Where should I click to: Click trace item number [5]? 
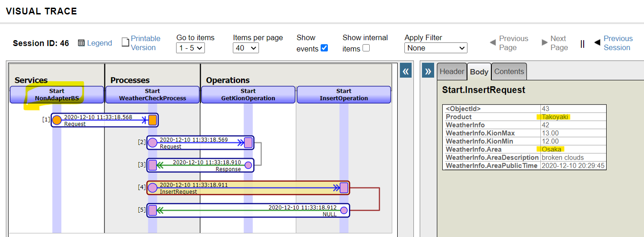pos(142,210)
